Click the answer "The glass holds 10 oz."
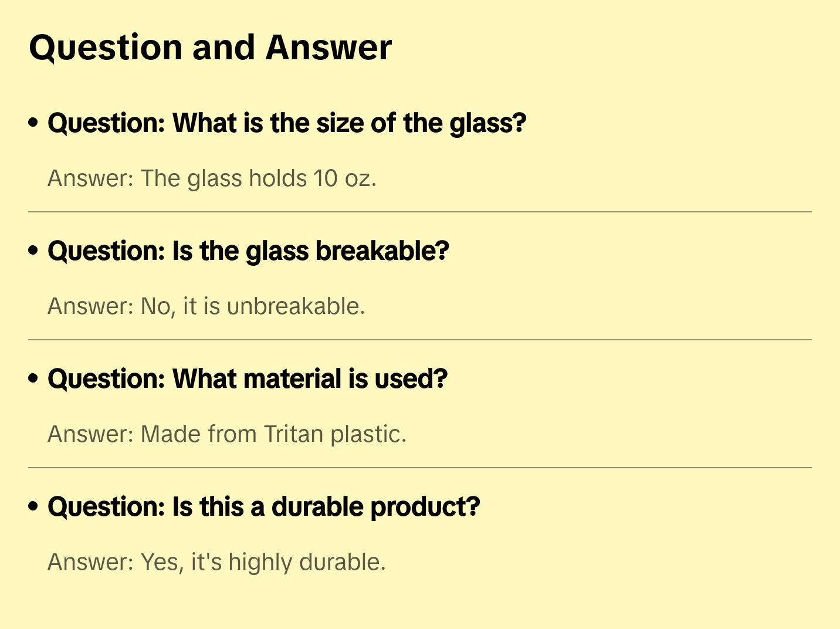The width and height of the screenshot is (840, 629). pyautogui.click(x=212, y=178)
